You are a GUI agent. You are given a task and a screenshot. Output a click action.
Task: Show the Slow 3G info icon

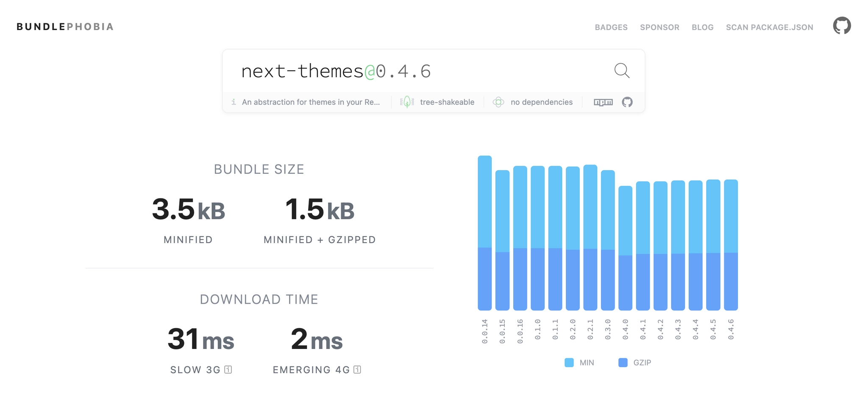228,370
